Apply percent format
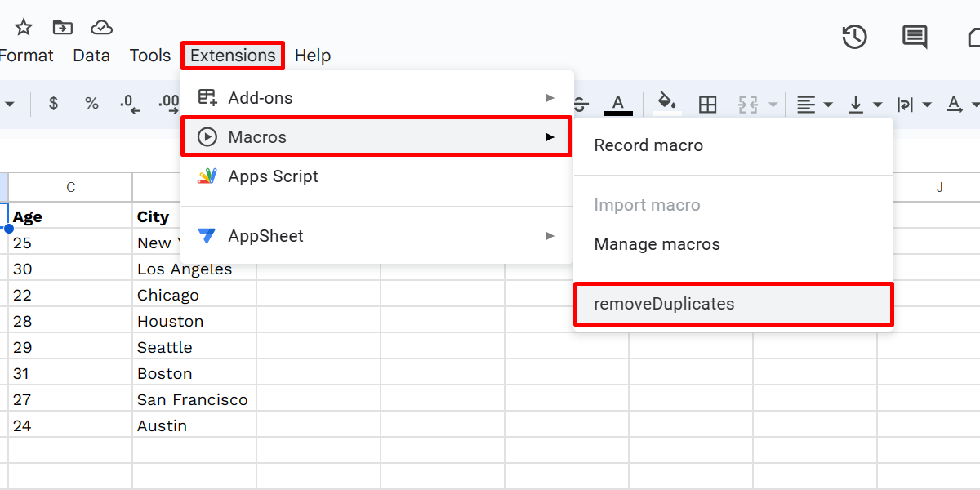The image size is (980, 490). coord(91,104)
